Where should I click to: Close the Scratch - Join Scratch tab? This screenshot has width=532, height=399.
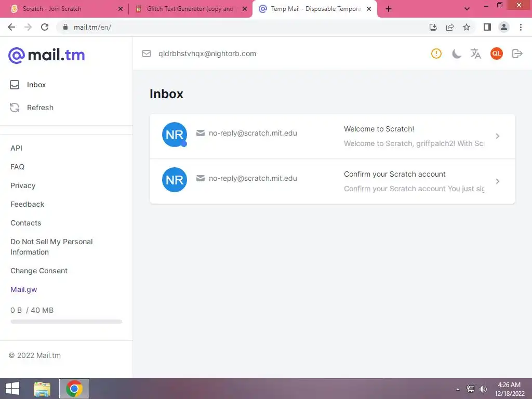click(x=121, y=9)
